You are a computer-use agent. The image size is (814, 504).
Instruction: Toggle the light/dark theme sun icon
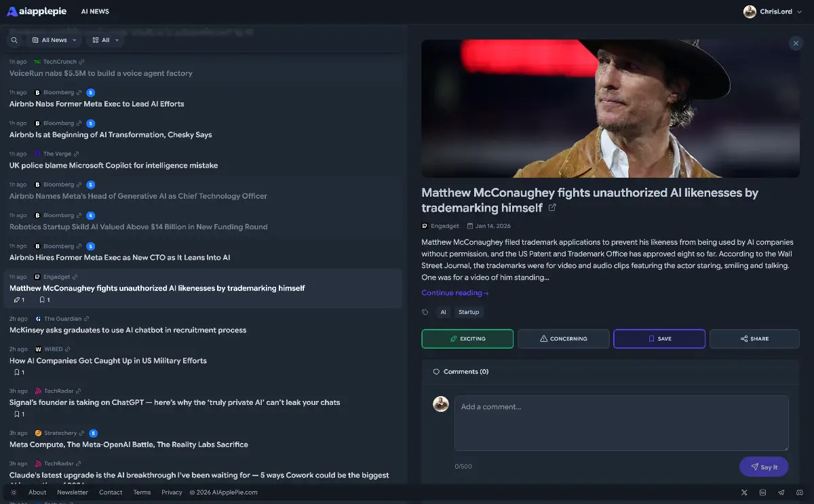tap(14, 492)
